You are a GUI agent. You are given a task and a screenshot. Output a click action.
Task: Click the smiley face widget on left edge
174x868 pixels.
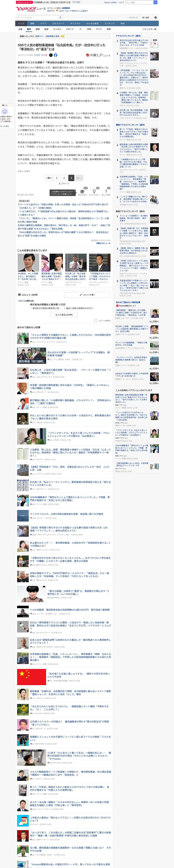coord(5,111)
